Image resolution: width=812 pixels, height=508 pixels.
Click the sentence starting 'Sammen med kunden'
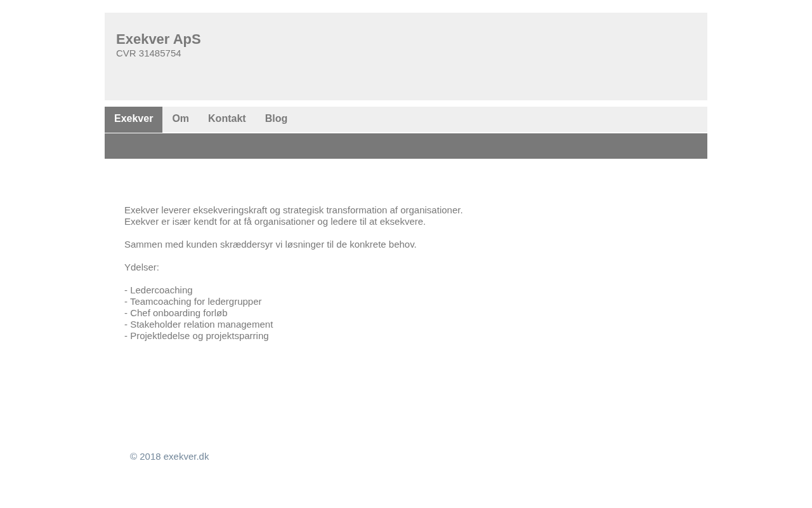(270, 244)
